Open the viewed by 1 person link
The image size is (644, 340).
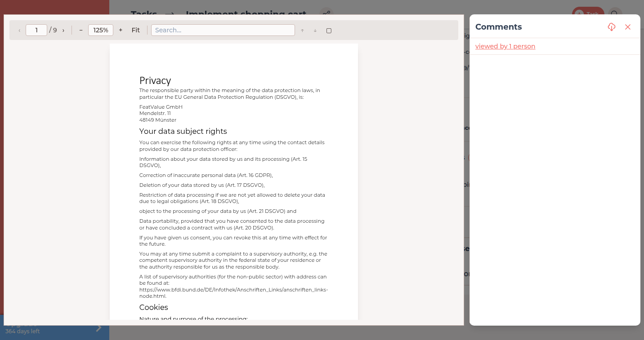tap(505, 46)
